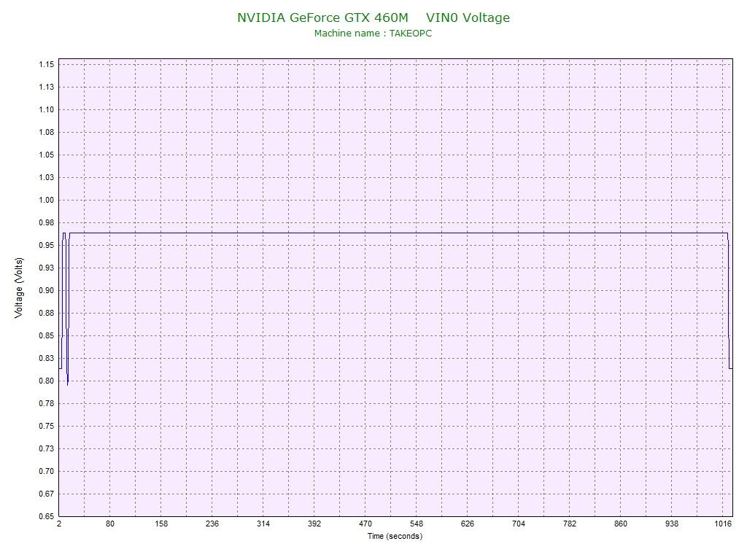Viewport: 747px width, 560px height.
Task: Click the 0.80 voltage axis value
Action: tap(46, 381)
